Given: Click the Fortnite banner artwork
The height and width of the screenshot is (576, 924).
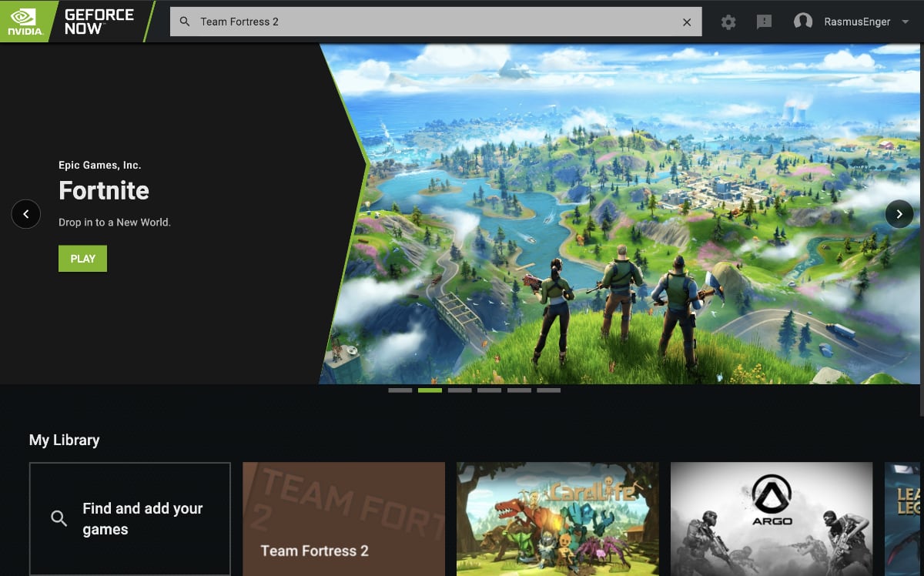Looking at the screenshot, I should coord(621,213).
